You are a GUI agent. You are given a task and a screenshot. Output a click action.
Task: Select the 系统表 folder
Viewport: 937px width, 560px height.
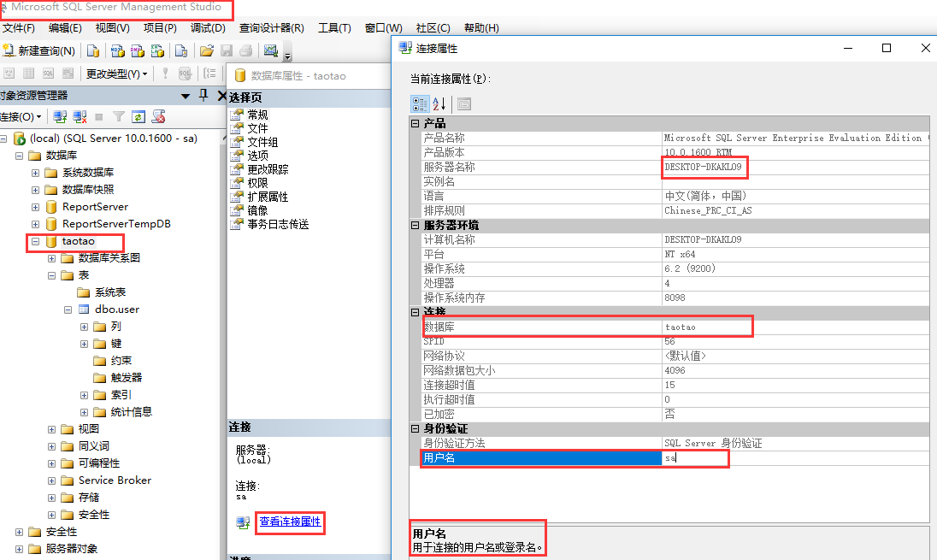[110, 292]
